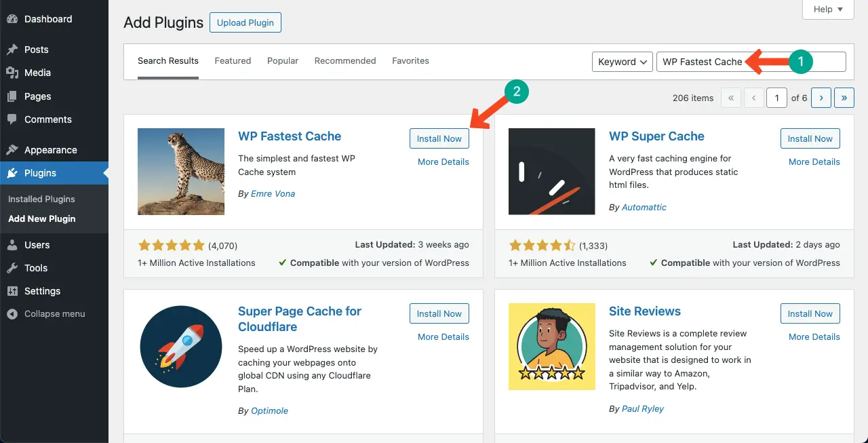Screen dimensions: 868x443
Task: Expand the Help panel
Action: click(828, 9)
